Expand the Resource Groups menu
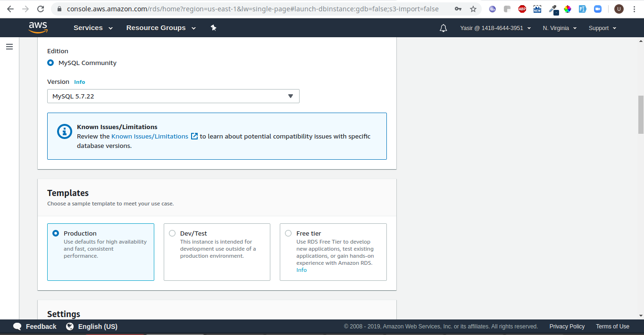 [x=161, y=28]
